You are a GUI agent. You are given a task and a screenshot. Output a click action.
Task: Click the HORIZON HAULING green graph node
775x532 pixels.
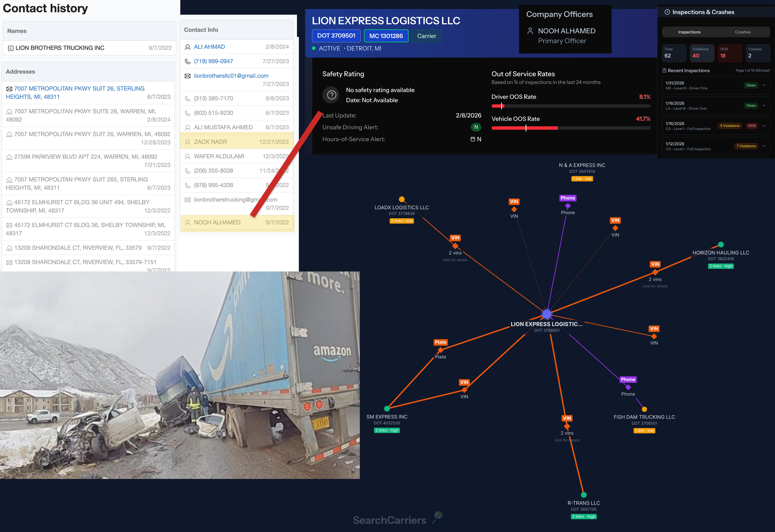point(721,245)
